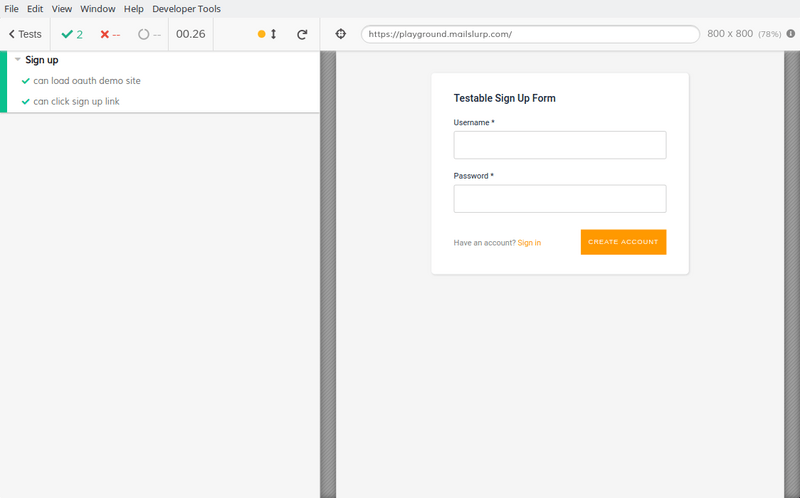Click the orange CREATE ACCOUNT button
Viewport: 800px width, 498px height.
[623, 242]
